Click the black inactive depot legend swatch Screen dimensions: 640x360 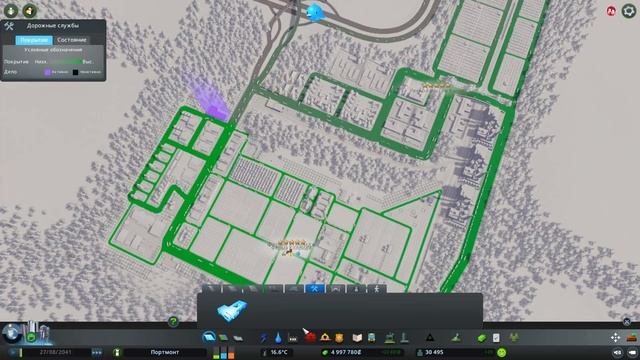(x=76, y=72)
